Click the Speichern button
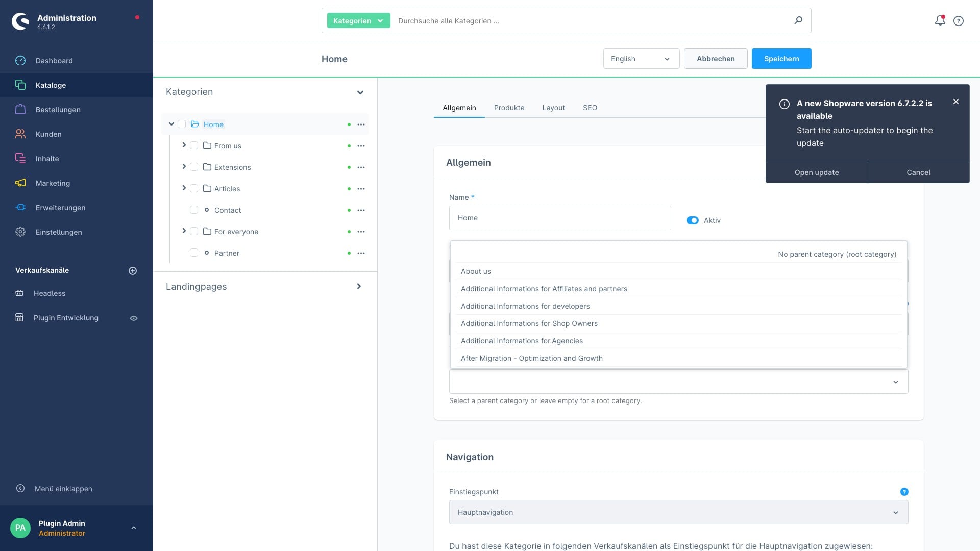The width and height of the screenshot is (980, 551). coord(781,59)
